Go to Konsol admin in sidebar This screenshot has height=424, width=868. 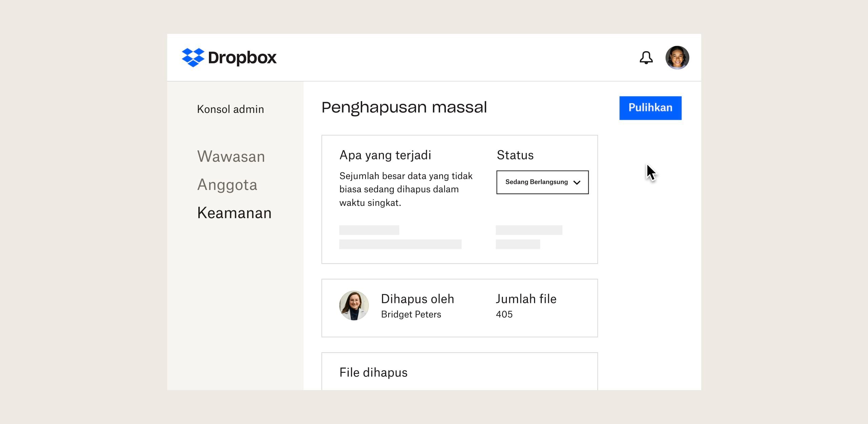tap(230, 109)
